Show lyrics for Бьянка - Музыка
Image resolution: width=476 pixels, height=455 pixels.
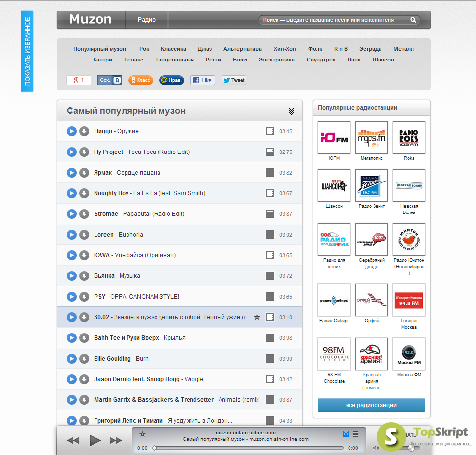(270, 276)
